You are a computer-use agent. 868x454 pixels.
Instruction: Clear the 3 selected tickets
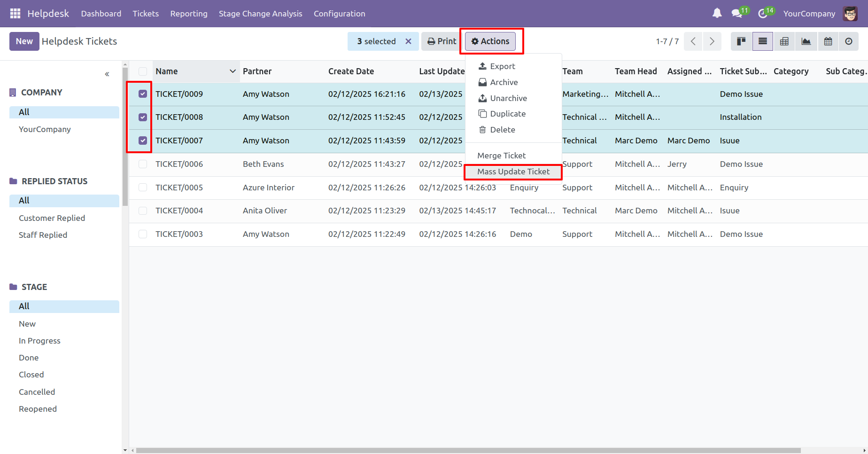click(x=408, y=41)
